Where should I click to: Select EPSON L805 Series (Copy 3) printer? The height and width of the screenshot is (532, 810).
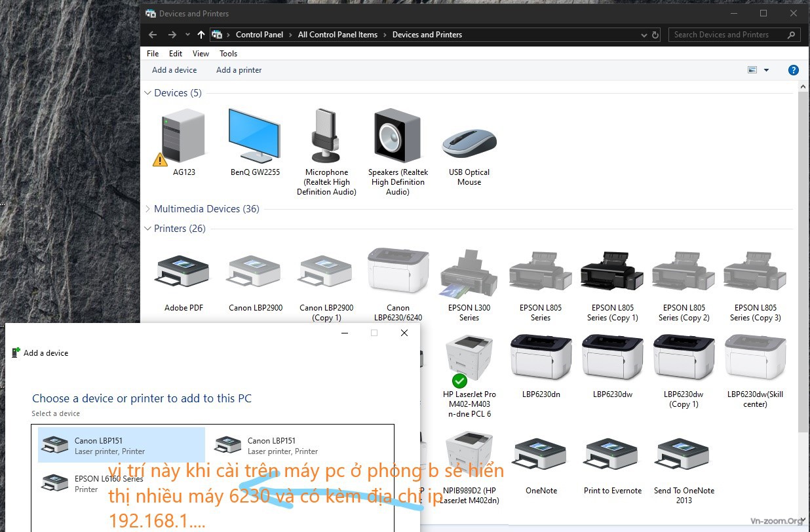(x=756, y=271)
